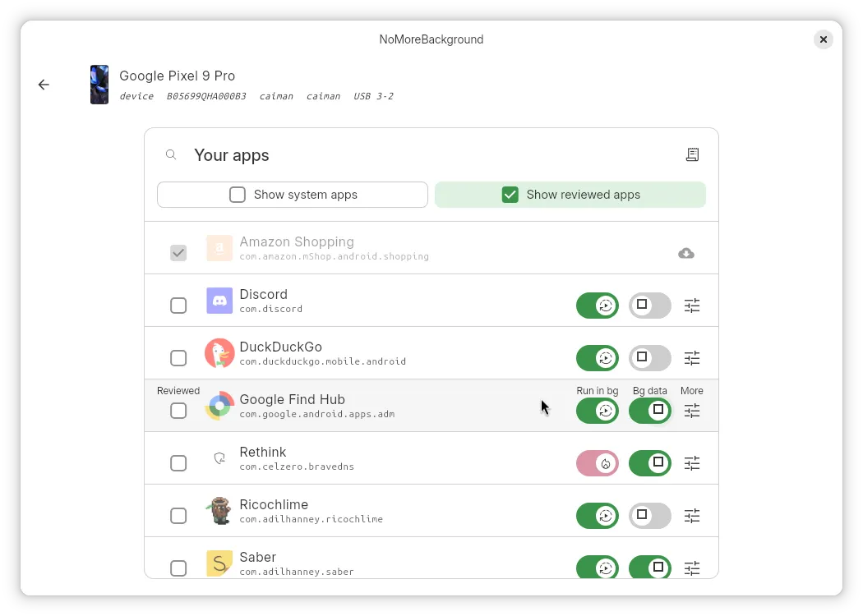Toggle Rethink run in background switch
Viewport: 863px width, 616px height.
(x=598, y=463)
